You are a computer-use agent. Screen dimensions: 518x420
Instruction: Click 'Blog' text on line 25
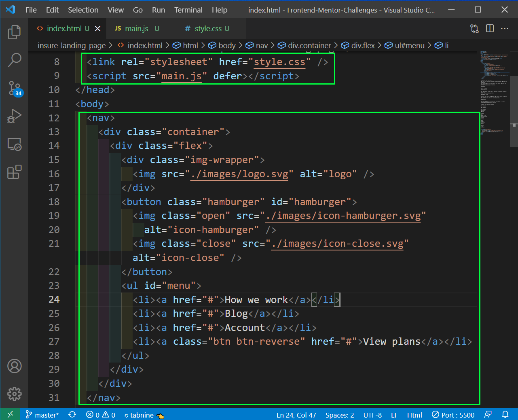[237, 314]
